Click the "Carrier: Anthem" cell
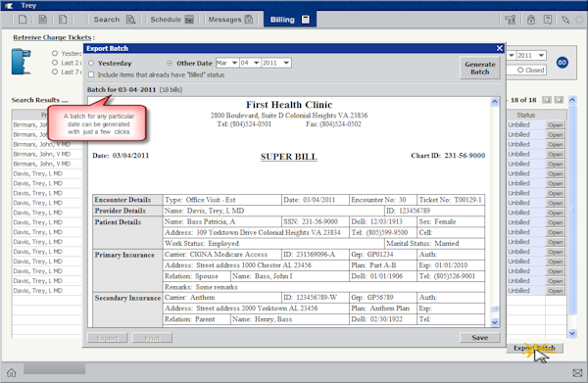The height and width of the screenshot is (383, 588). pyautogui.click(x=222, y=298)
